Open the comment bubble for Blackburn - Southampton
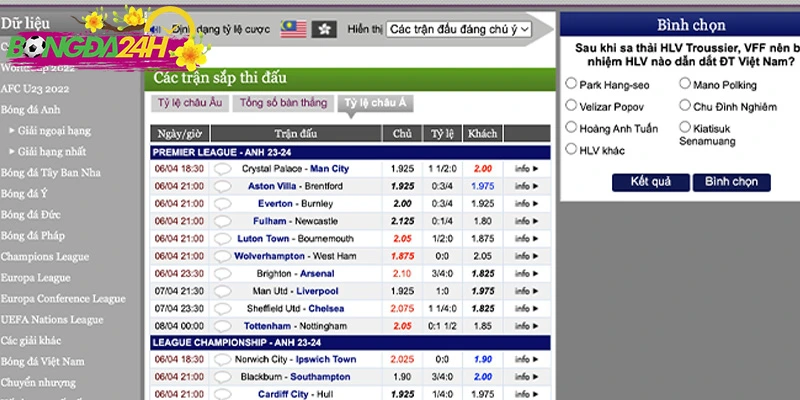800x400 pixels. [x=222, y=377]
